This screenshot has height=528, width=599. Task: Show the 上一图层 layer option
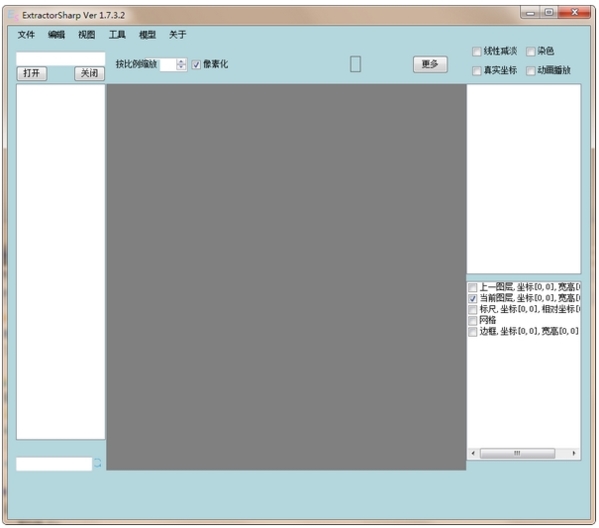pos(473,287)
